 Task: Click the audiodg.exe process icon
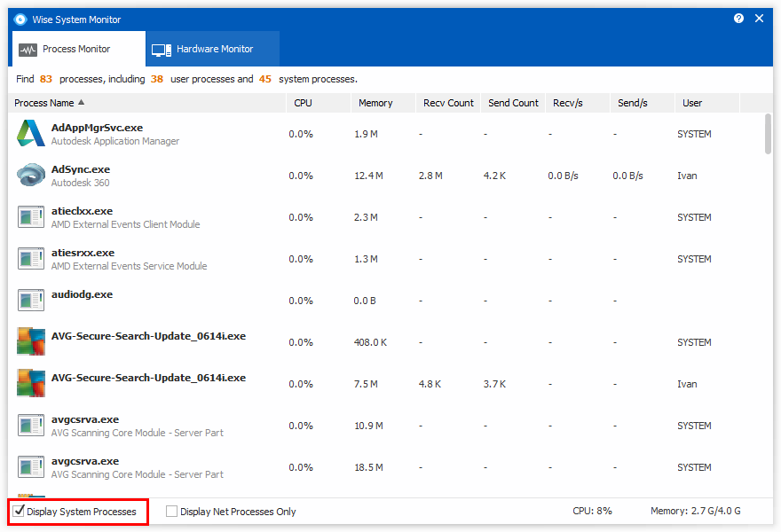point(31,301)
